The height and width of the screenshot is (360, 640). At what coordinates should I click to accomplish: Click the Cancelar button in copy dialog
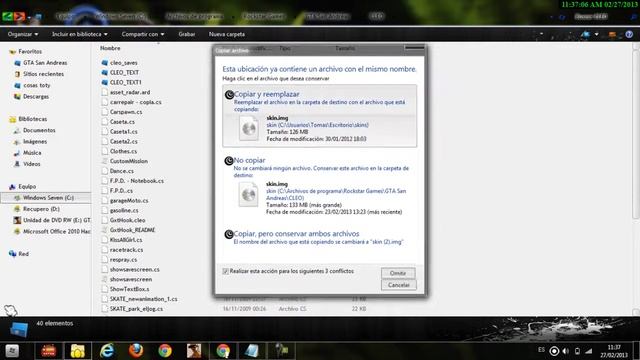click(399, 285)
